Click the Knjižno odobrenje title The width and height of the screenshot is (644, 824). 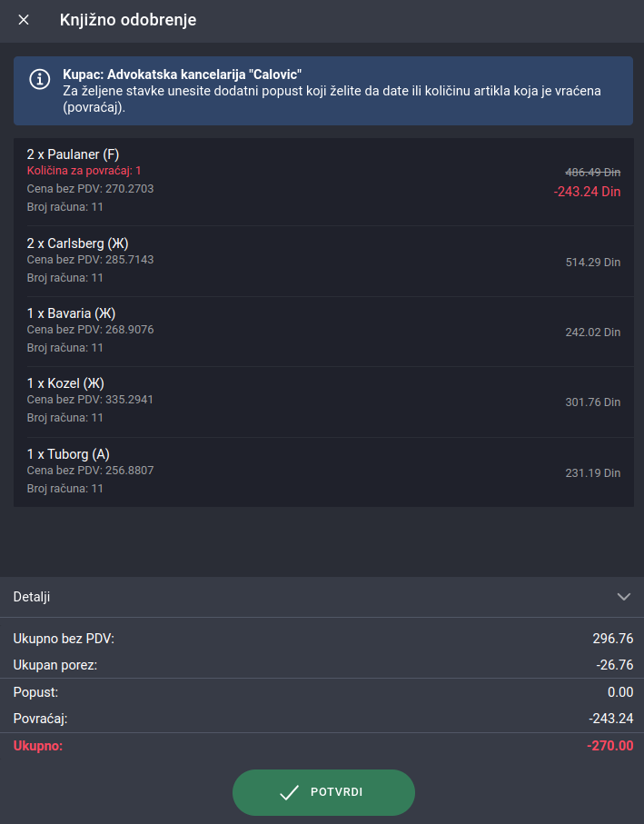coord(128,20)
